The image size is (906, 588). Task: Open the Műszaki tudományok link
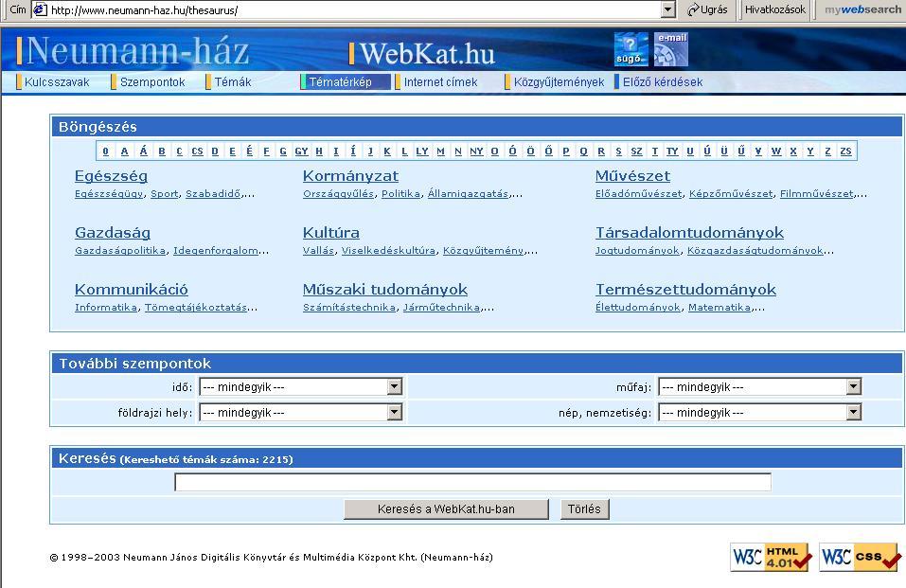click(384, 289)
